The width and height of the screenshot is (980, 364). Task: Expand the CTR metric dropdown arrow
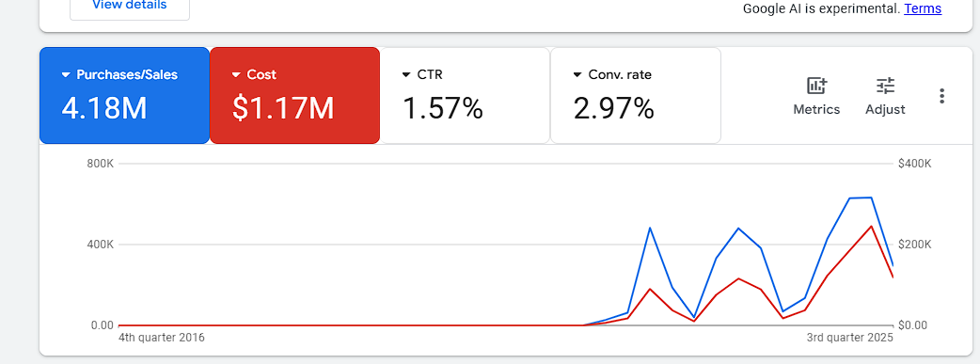407,75
